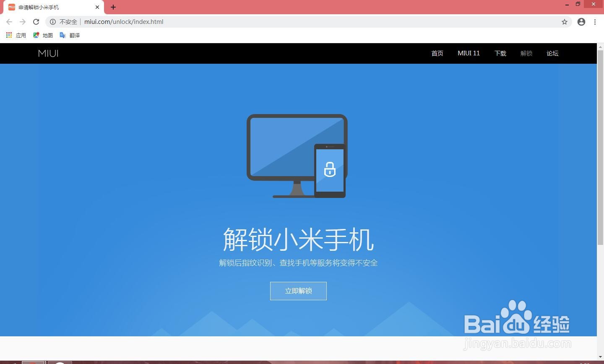Click the site security info icon
The image size is (604, 364).
pyautogui.click(x=52, y=22)
